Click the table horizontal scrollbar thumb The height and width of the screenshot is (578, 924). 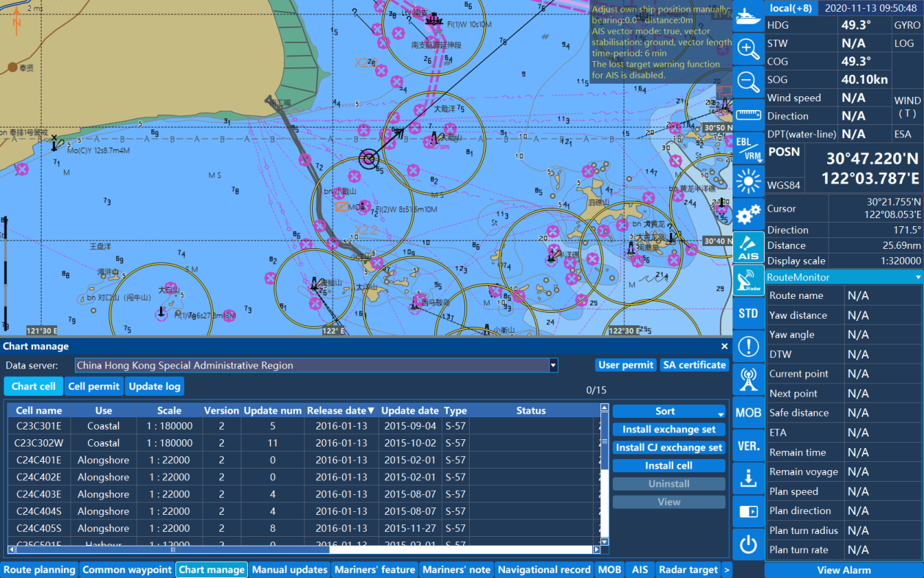click(172, 549)
